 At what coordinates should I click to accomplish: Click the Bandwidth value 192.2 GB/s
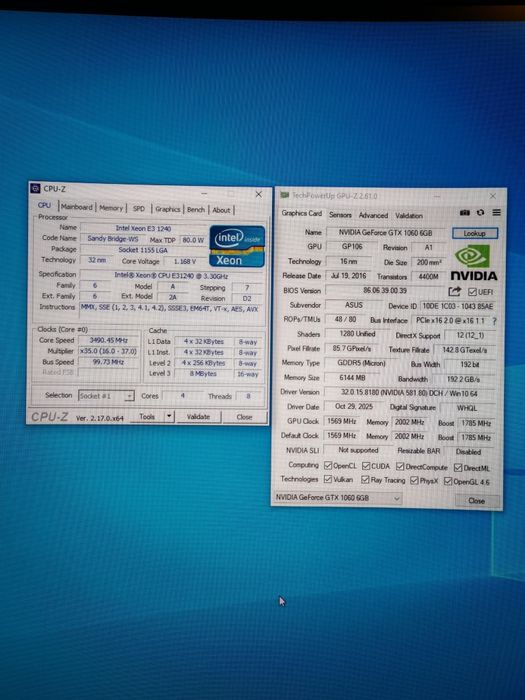pos(463,379)
